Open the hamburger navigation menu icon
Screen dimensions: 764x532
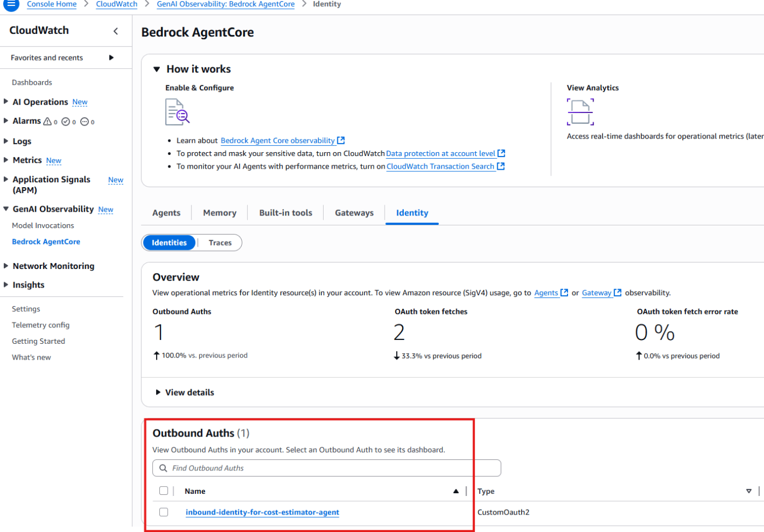pyautogui.click(x=11, y=4)
